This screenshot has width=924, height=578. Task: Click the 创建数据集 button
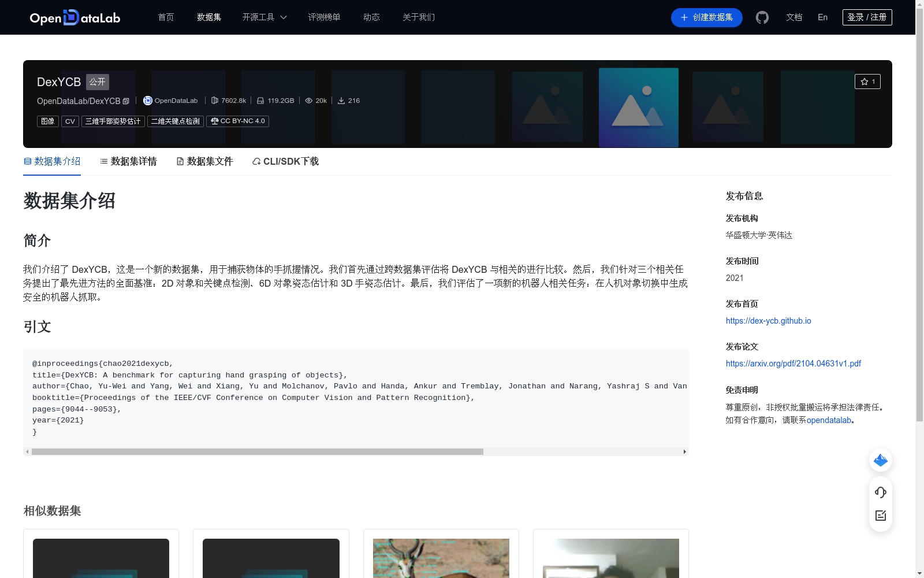point(706,17)
